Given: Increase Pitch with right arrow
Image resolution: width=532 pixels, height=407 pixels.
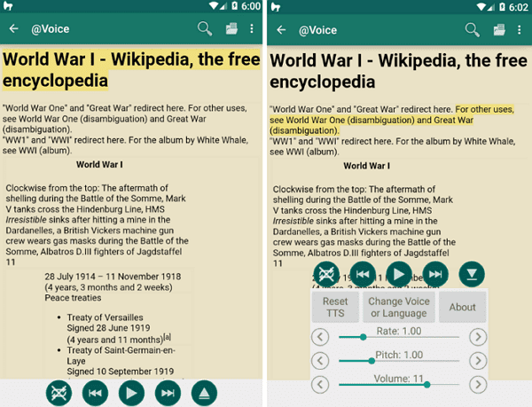Looking at the screenshot, I should (x=478, y=361).
